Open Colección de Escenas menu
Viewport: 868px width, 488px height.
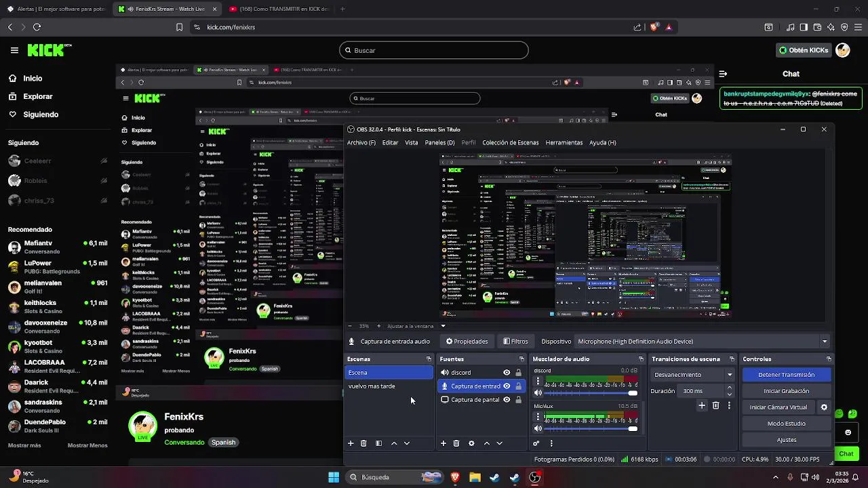click(x=511, y=143)
